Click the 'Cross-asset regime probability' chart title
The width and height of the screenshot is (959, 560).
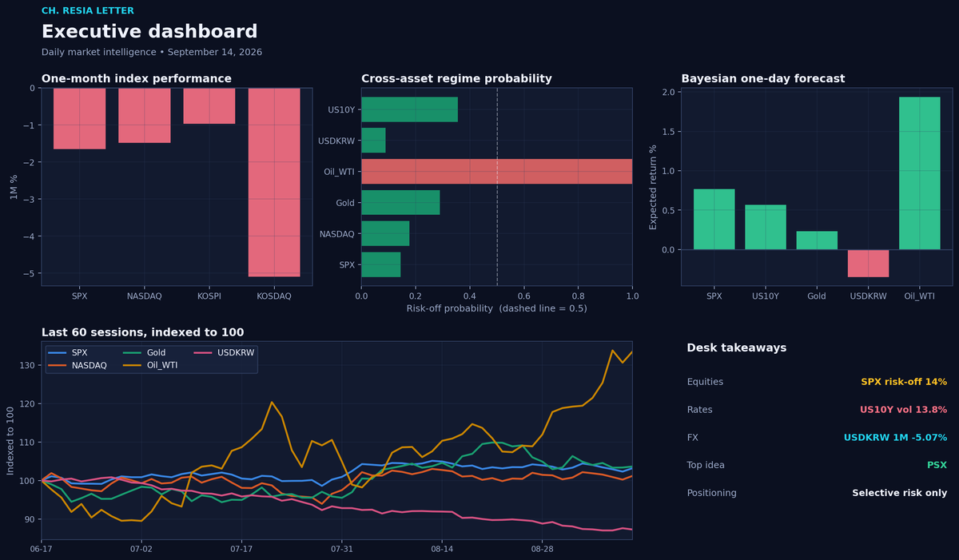456,78
